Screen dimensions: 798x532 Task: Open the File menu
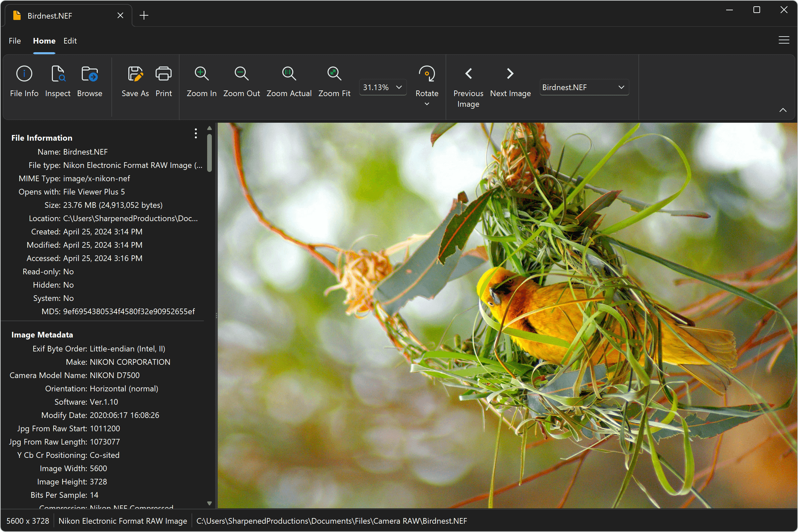tap(15, 41)
